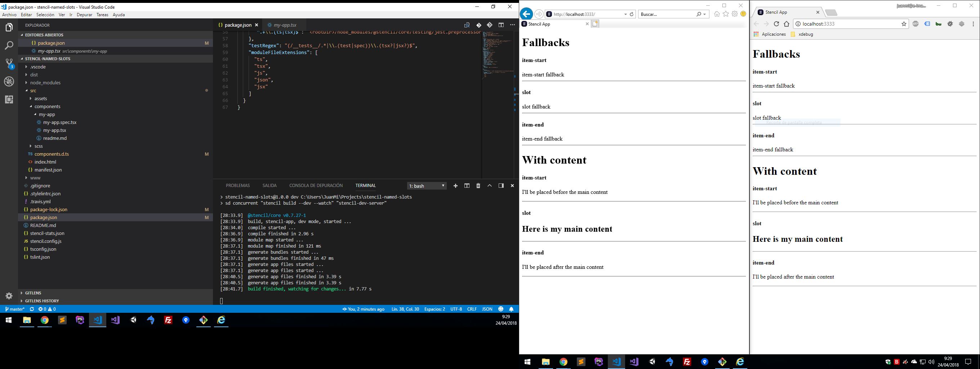
Task: Split the editor with split icon
Action: (501, 25)
